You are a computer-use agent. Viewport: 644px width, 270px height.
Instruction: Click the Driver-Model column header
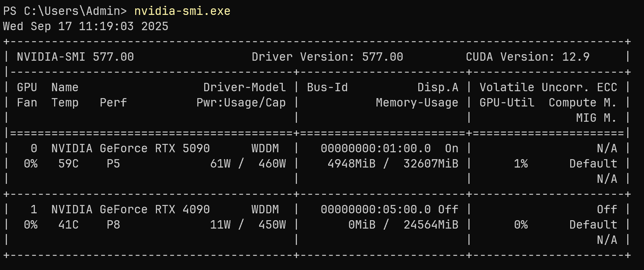point(245,87)
